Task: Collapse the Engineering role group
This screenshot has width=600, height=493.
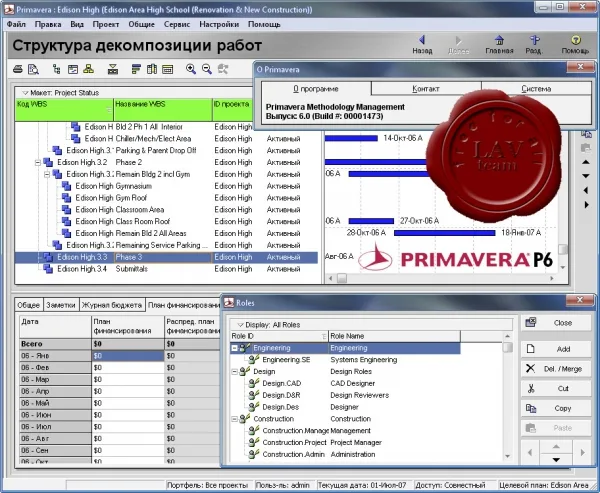Action: tap(235, 348)
